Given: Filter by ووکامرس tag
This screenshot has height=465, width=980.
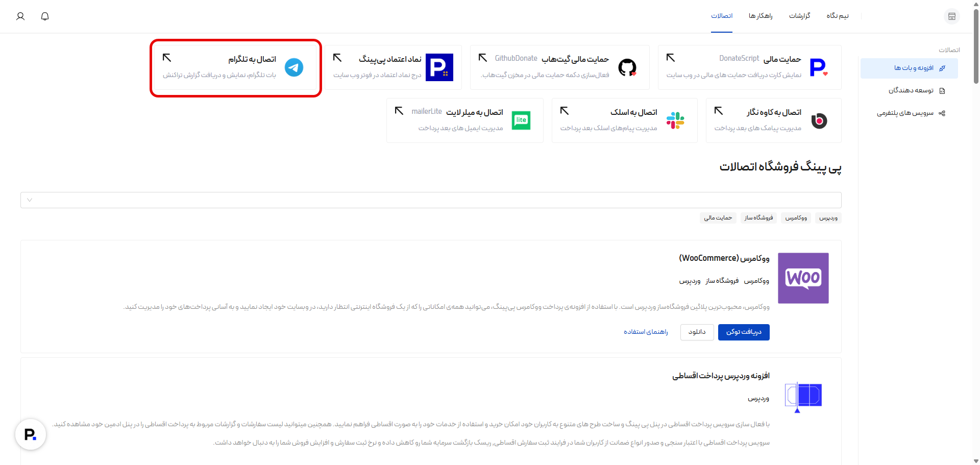Looking at the screenshot, I should pos(796,218).
